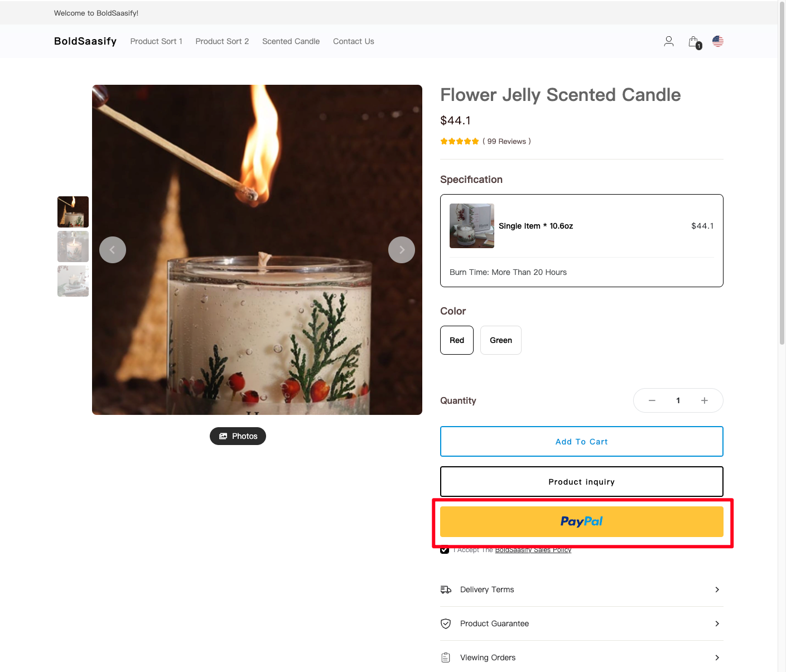
Task: Go to previous product image arrow
Action: point(113,250)
